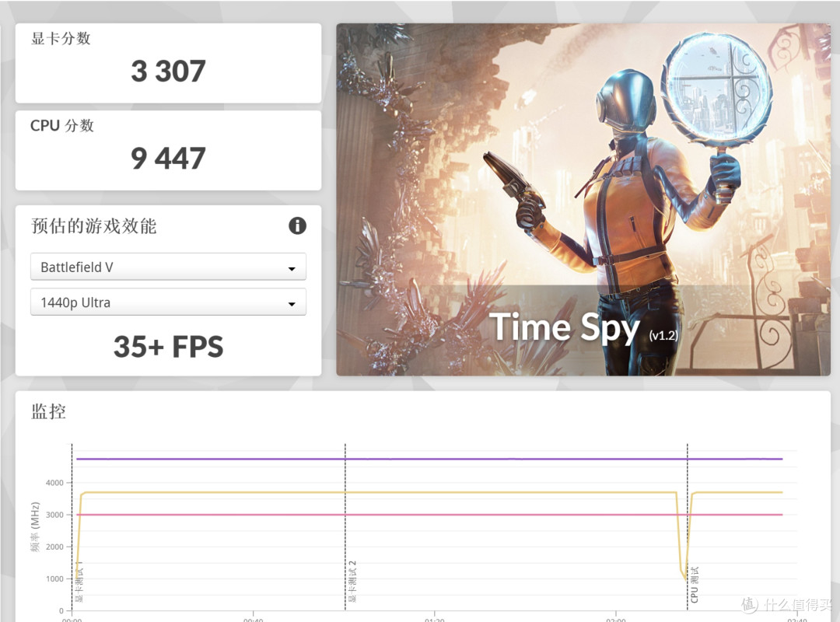This screenshot has height=622, width=840.
Task: Click the 4000 axis label
Action: (54, 483)
